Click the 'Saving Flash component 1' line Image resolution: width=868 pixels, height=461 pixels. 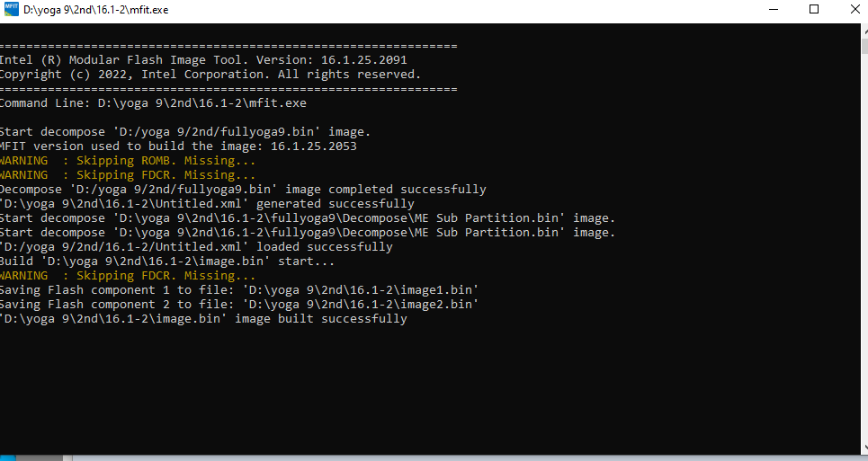[x=239, y=289]
